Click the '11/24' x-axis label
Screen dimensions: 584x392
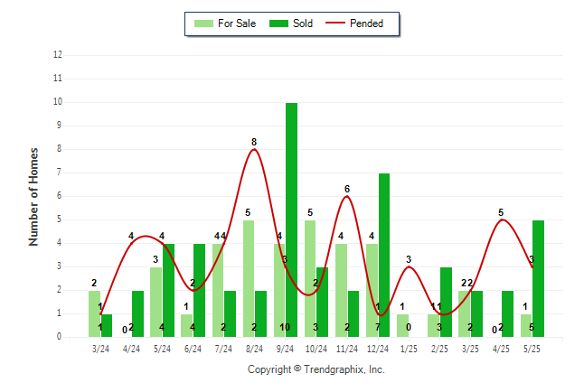(x=347, y=349)
